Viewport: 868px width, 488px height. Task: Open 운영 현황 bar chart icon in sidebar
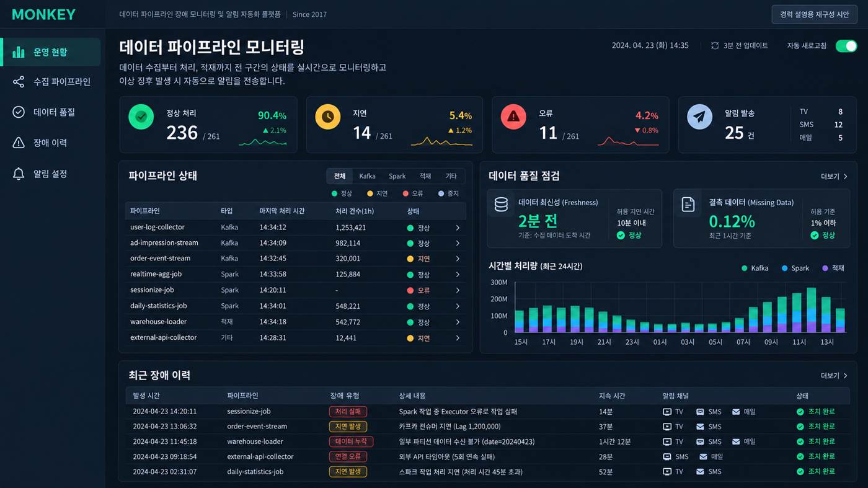(19, 52)
